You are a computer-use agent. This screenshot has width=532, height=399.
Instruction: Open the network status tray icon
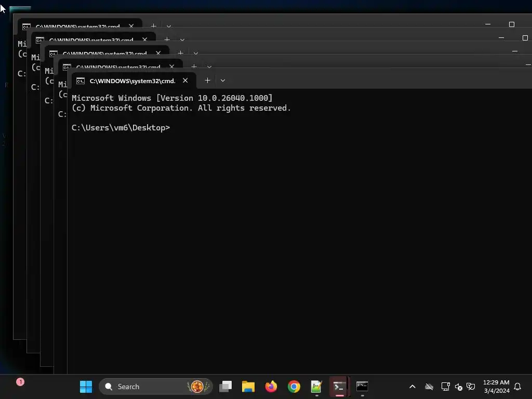(x=445, y=387)
